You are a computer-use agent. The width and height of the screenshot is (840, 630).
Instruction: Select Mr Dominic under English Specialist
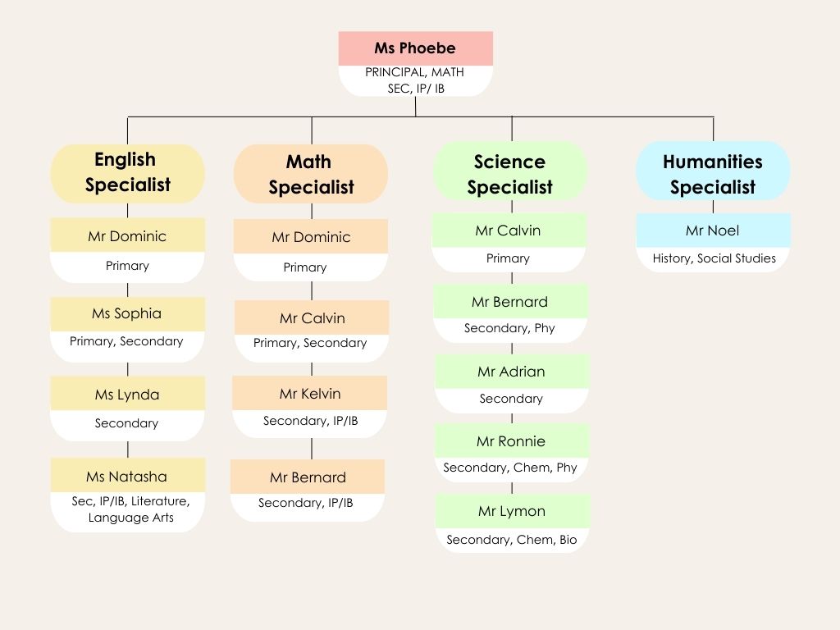click(127, 250)
